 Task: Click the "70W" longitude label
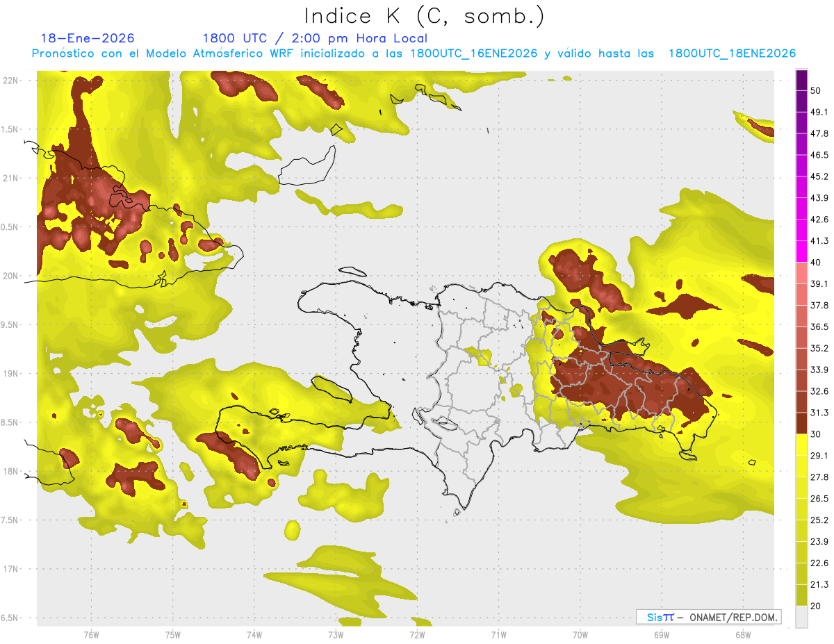[x=580, y=635]
